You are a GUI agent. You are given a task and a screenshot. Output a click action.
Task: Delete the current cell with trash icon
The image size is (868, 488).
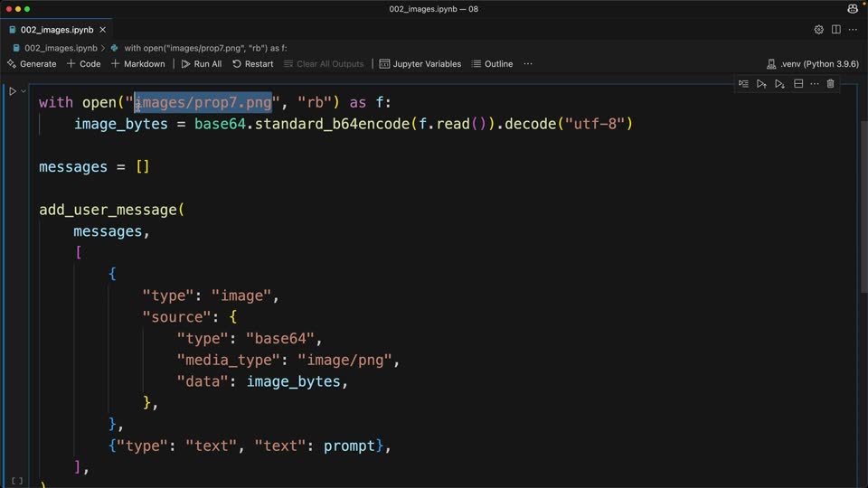[x=830, y=83]
